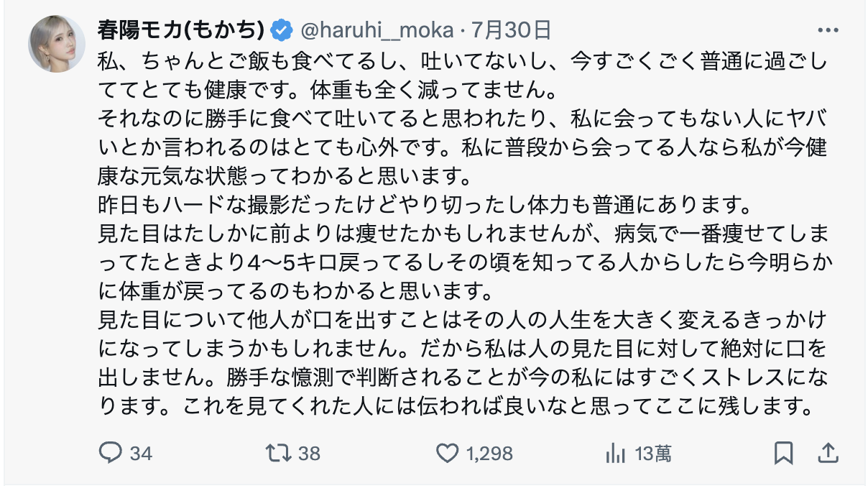Image resolution: width=868 pixels, height=486 pixels.
Task: Click the like count 1,298
Action: coord(489,454)
